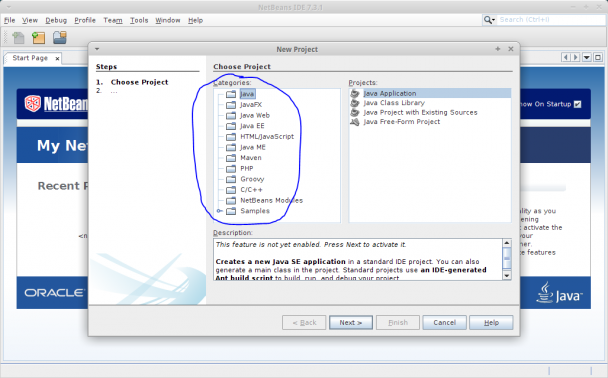Screen dimensions: 608x378
Task: Select the Java ME folder icon
Action: point(231,147)
